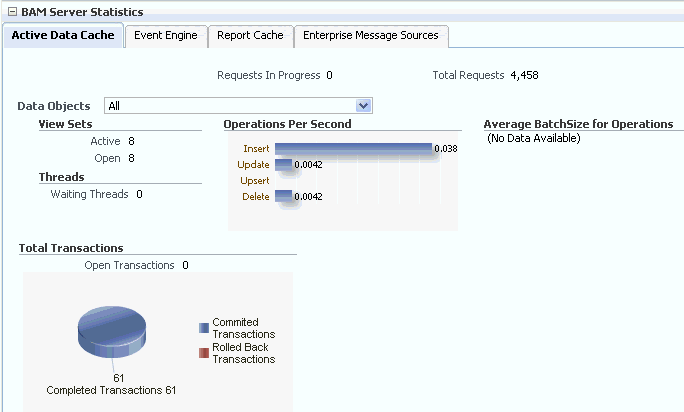This screenshot has width=684, height=412.
Task: Open the Data Objects dropdown arrow
Action: (363, 106)
